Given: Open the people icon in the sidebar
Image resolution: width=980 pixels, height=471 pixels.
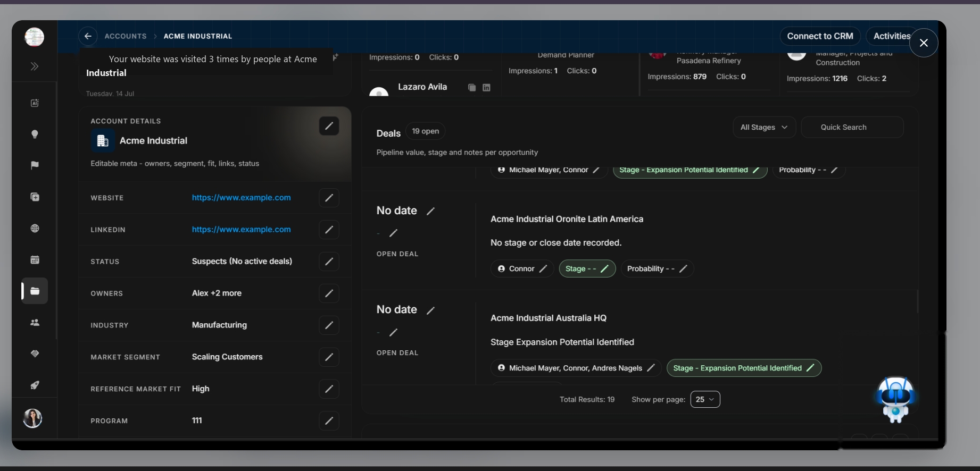Looking at the screenshot, I should click(35, 323).
